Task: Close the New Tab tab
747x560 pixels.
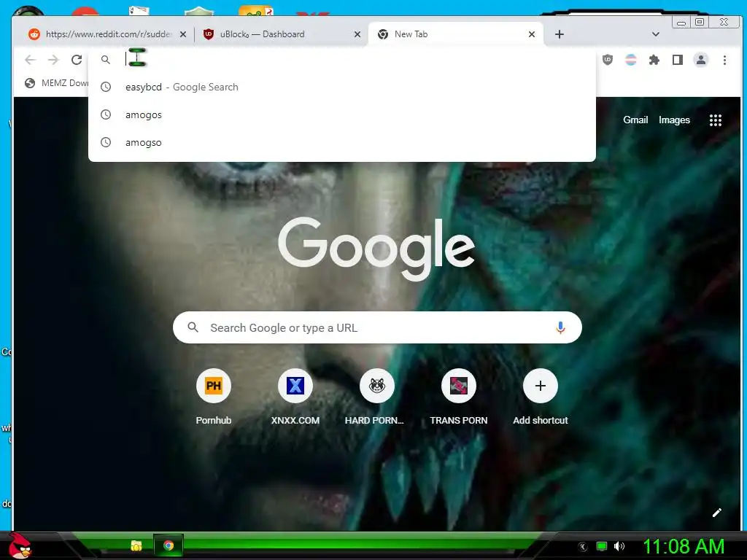Action: click(x=532, y=34)
